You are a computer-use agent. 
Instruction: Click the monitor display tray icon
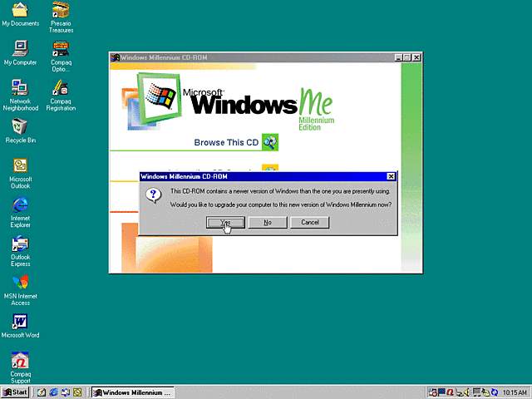coord(477,392)
